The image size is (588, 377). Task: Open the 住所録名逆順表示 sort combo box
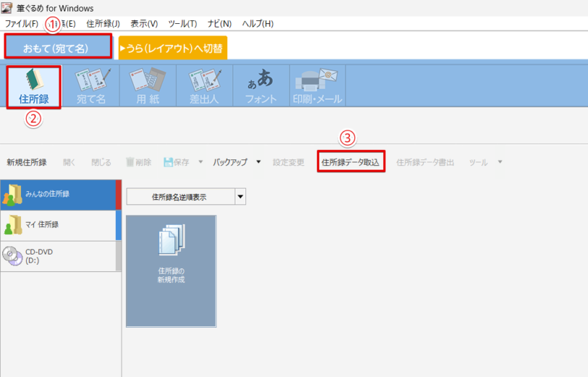click(186, 196)
